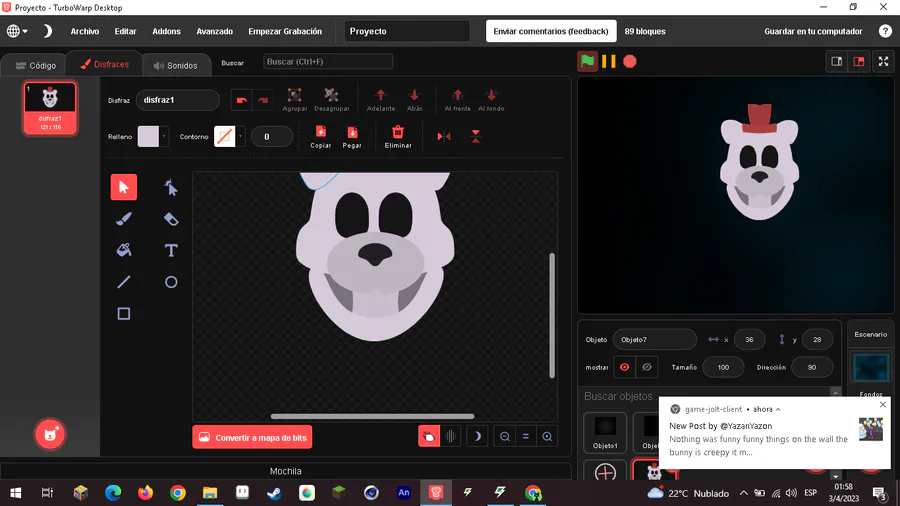Select the arrow Select tool
This screenshot has height=506, width=900.
pos(123,187)
